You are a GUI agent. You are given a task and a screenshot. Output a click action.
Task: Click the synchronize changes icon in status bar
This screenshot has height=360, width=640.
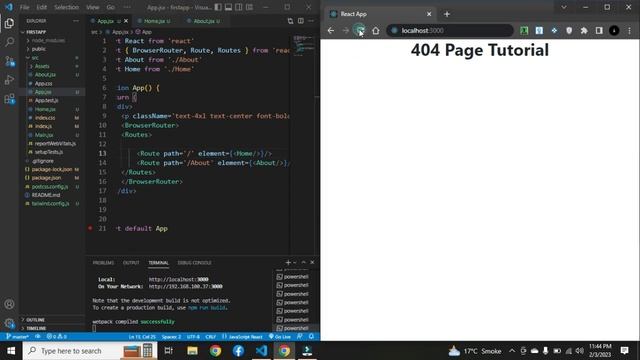pyautogui.click(x=38, y=337)
